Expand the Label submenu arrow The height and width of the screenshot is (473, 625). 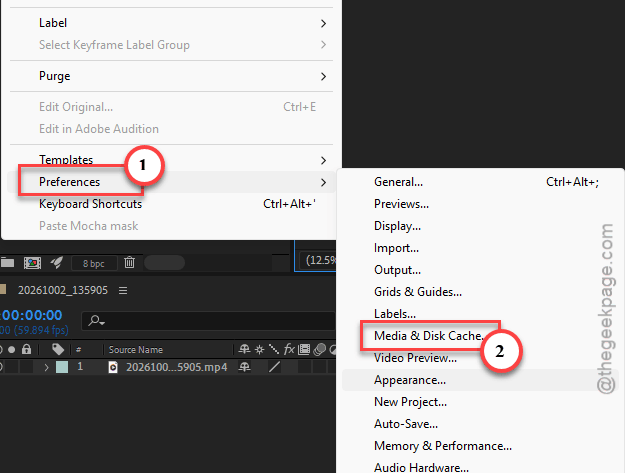[x=323, y=24]
